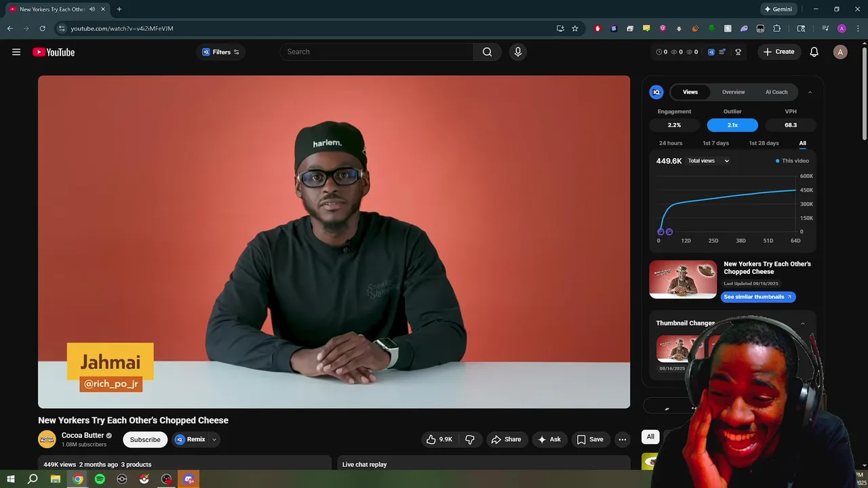The image size is (868, 488).
Task: Go back to previous page
Action: coord(9,28)
